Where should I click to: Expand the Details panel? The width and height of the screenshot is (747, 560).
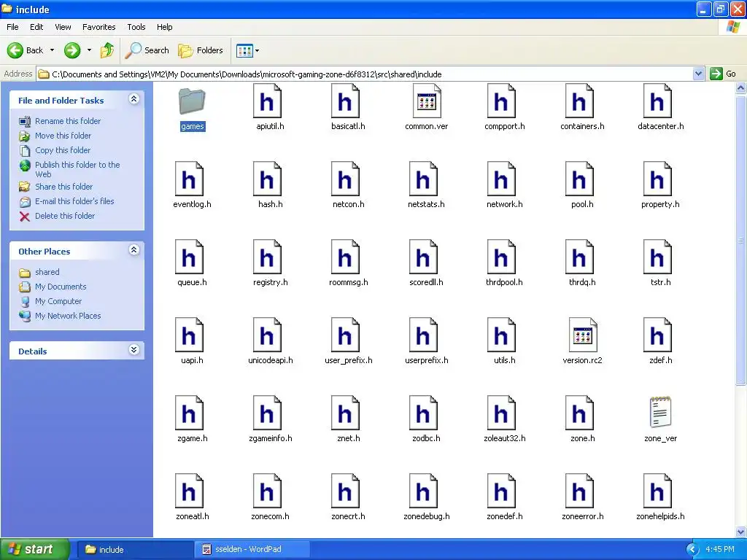[134, 350]
